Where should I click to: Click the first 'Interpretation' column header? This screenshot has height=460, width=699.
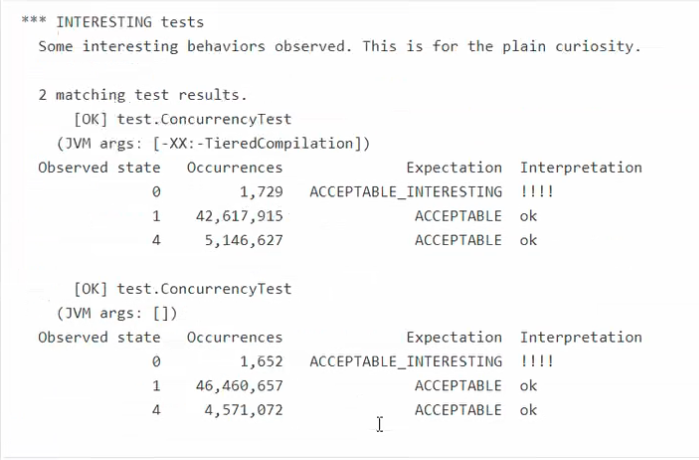[581, 168]
